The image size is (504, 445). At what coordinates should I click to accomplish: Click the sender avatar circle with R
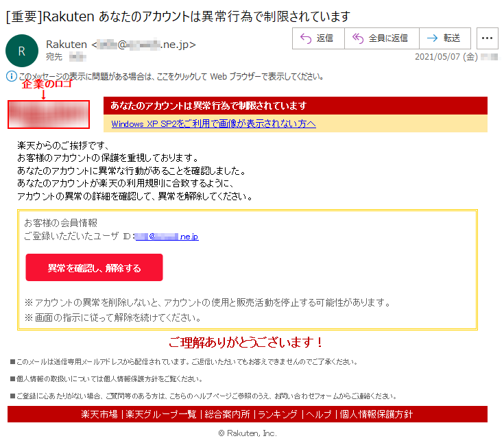click(22, 51)
